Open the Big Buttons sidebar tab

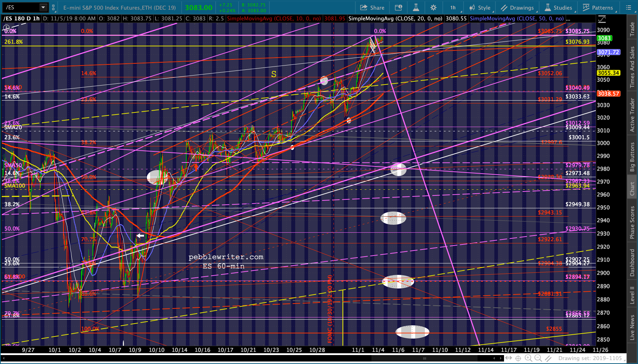[632, 157]
